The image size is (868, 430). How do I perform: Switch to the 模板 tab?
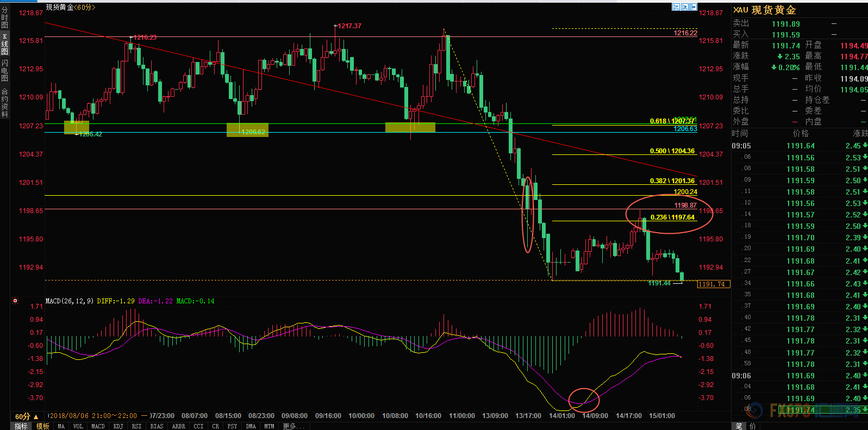pyautogui.click(x=43, y=426)
